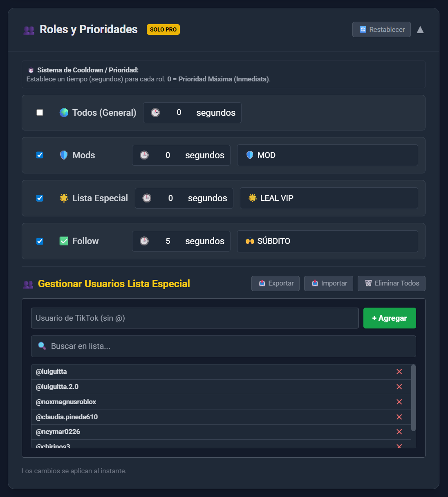Screen dimensions: 448x497
Task: Toggle the Follow role checkbox
Action: tap(40, 241)
